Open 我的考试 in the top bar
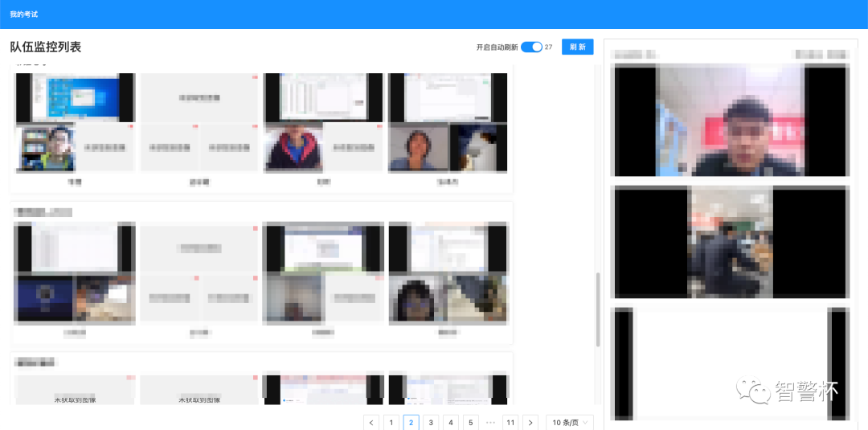 pyautogui.click(x=24, y=14)
